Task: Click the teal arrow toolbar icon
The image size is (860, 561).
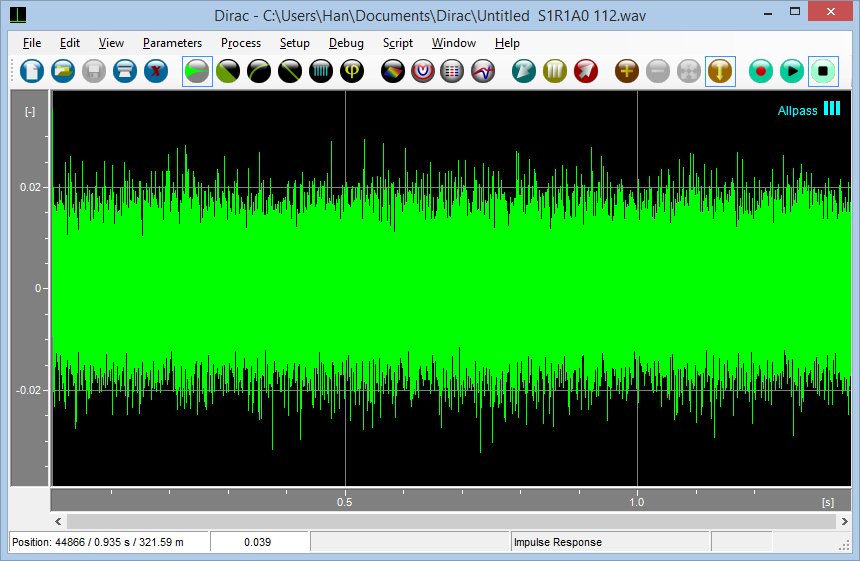Action: (x=524, y=71)
